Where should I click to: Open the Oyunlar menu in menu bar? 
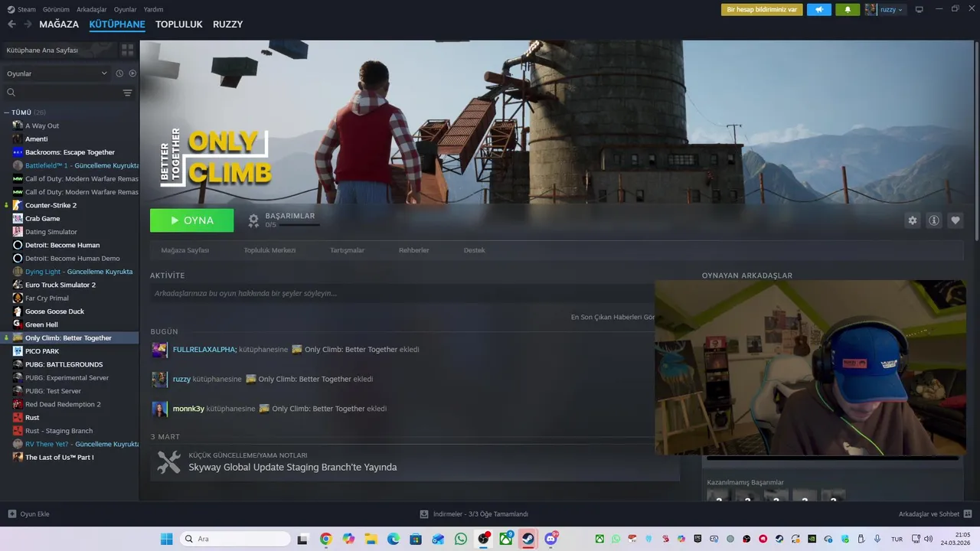coord(126,10)
